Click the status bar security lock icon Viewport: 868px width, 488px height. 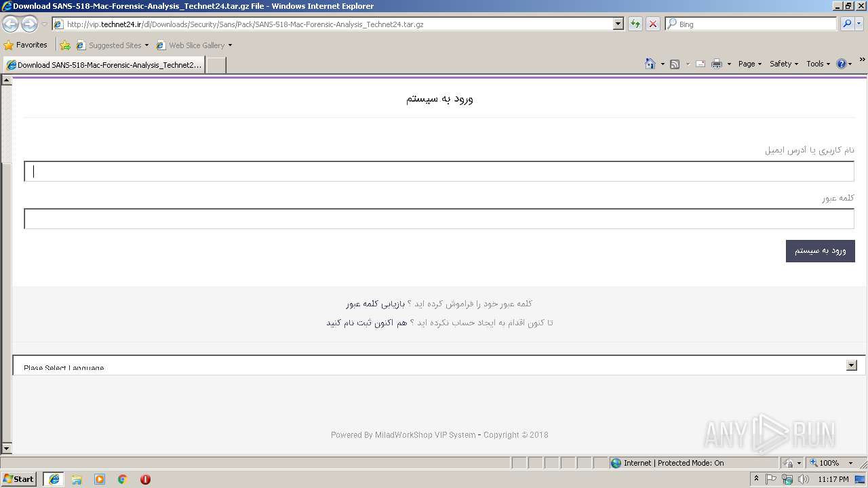tap(789, 463)
